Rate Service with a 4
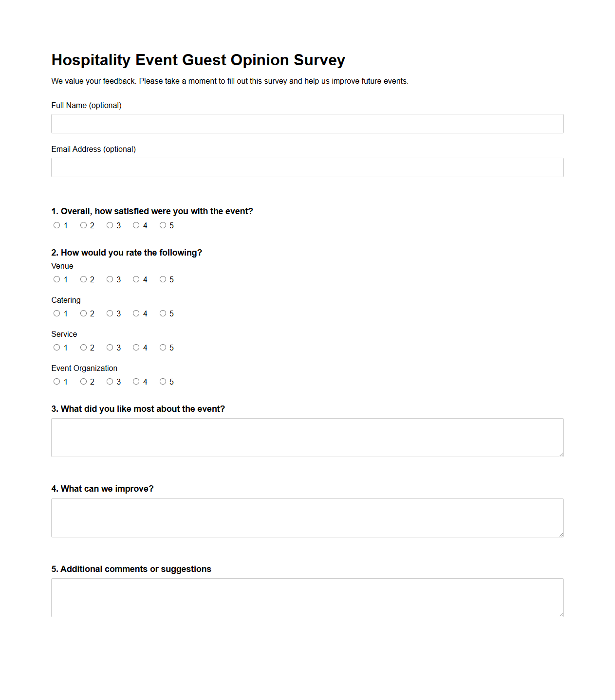The height and width of the screenshot is (700, 615). pyautogui.click(x=136, y=348)
